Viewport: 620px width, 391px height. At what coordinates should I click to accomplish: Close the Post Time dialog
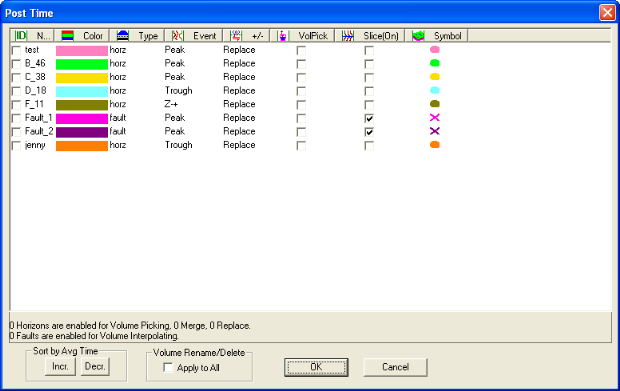pyautogui.click(x=607, y=13)
